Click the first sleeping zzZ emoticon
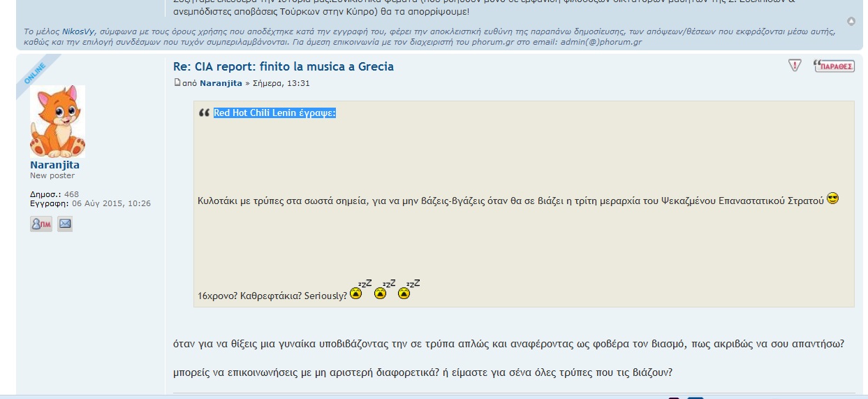Image resolution: width=868 pixels, height=399 pixels. tap(356, 293)
